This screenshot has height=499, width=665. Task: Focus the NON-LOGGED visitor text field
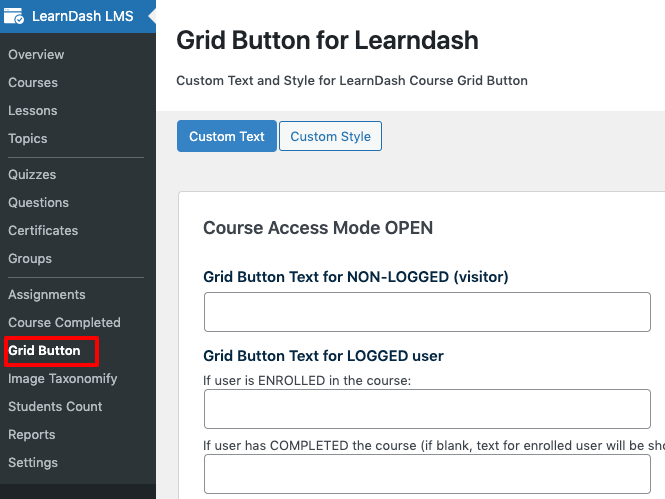coord(427,312)
